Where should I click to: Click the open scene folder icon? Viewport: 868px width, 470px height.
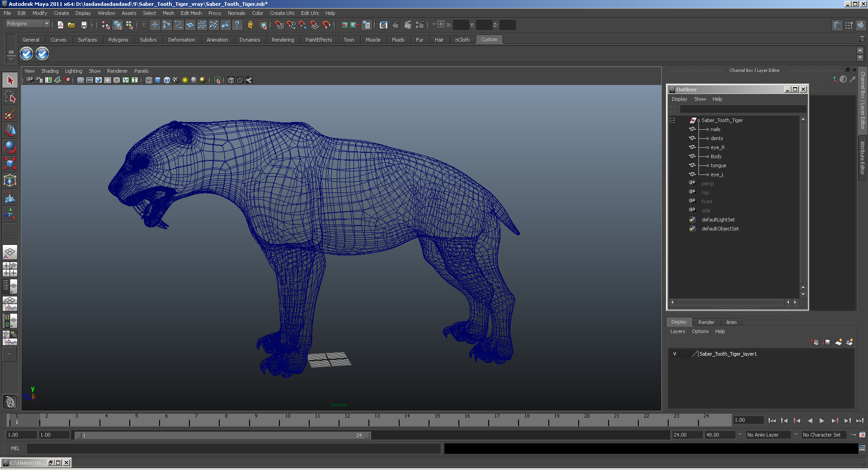(x=71, y=25)
